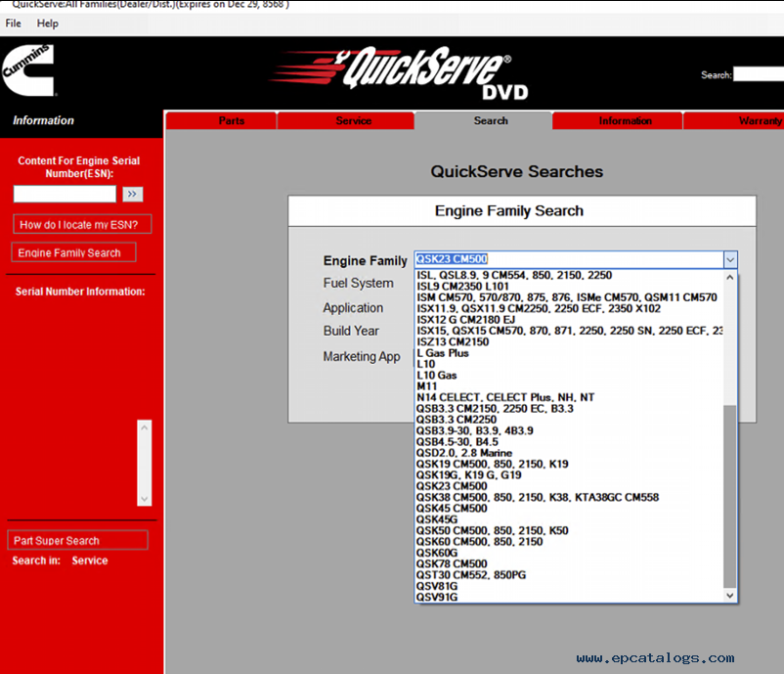Switch to the Parts tab
Image resolution: width=784 pixels, height=674 pixels.
coord(232,121)
